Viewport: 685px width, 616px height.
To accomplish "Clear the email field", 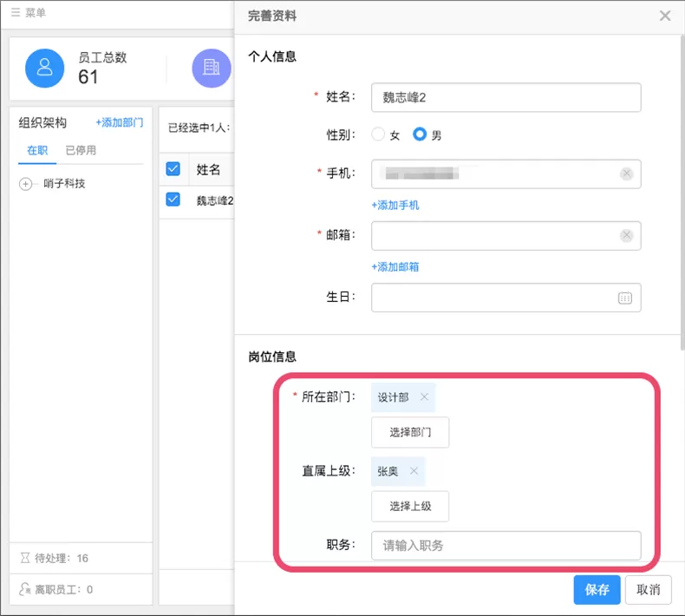I will point(626,235).
